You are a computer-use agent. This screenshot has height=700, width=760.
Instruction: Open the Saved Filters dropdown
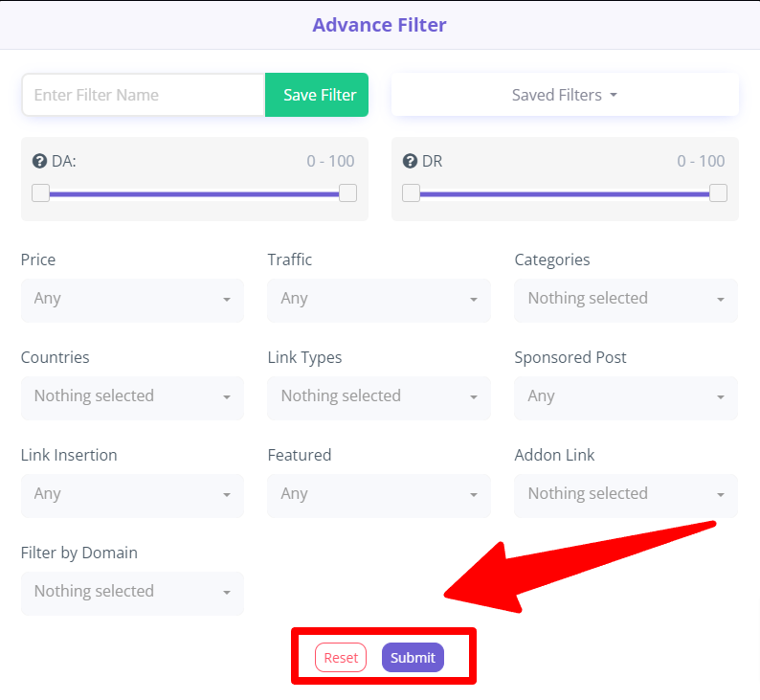tap(565, 95)
